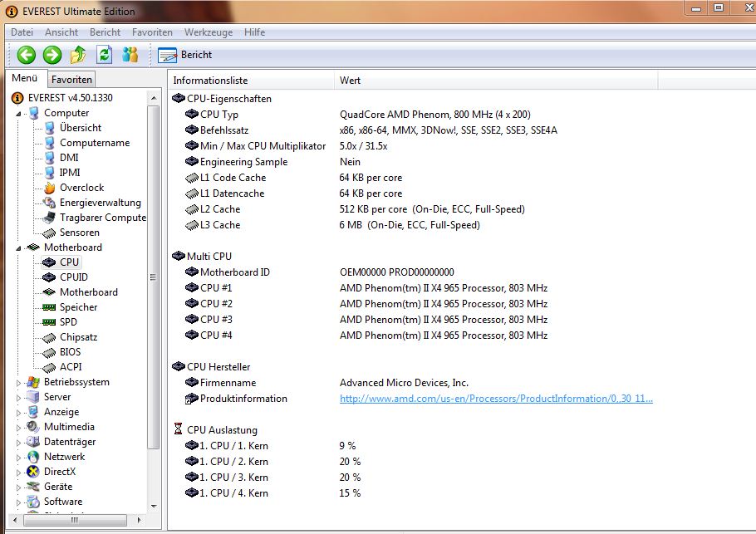The image size is (756, 534).
Task: Select the Overclock flame icon
Action: 49,188
